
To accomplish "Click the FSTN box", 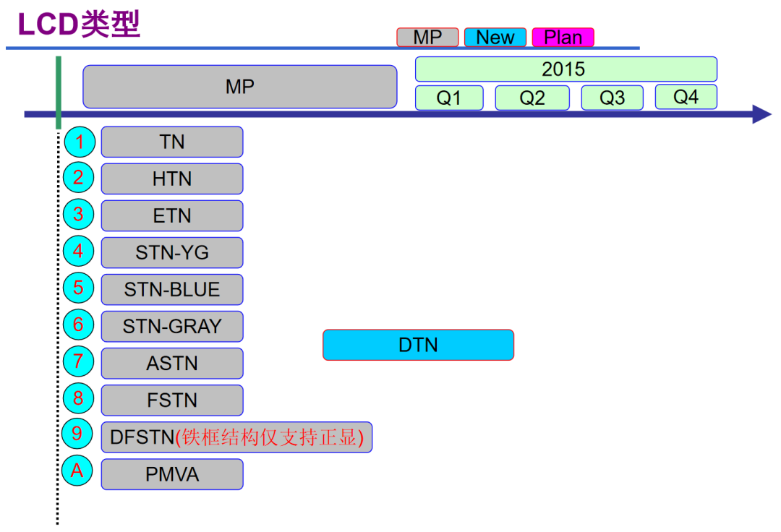I will click(172, 400).
